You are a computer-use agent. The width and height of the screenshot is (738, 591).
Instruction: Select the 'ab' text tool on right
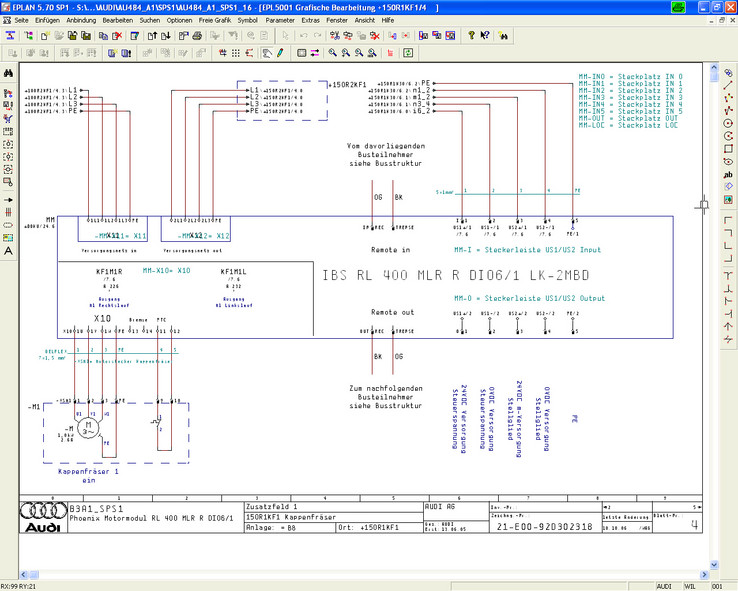click(729, 175)
